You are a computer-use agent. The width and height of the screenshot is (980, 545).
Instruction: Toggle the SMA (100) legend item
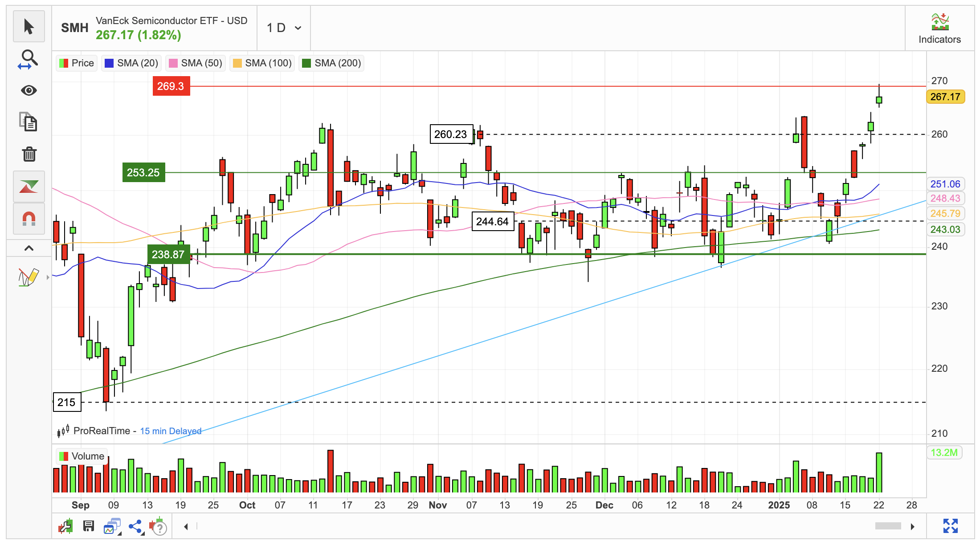(x=262, y=63)
